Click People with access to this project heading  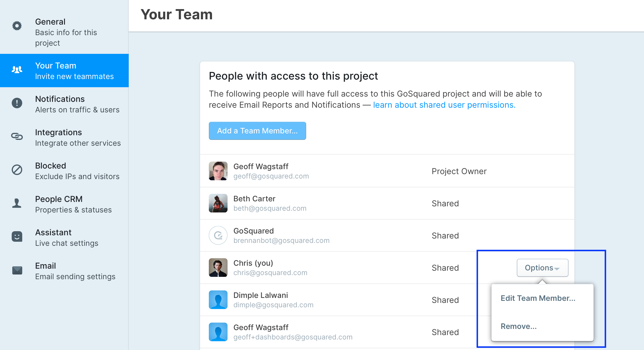tap(293, 76)
